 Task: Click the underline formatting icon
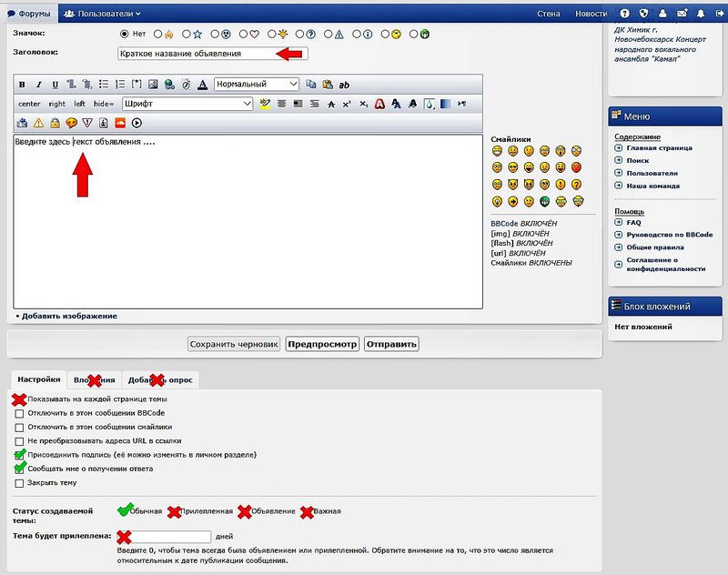54,85
